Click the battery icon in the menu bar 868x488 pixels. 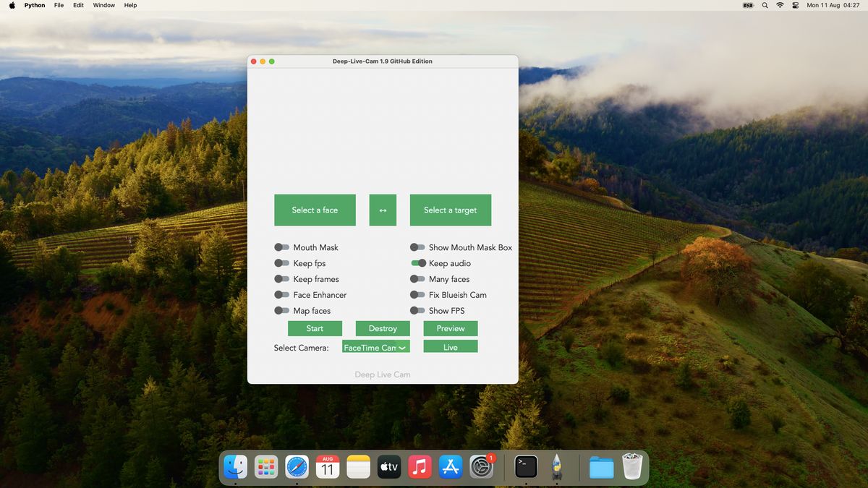click(x=747, y=5)
